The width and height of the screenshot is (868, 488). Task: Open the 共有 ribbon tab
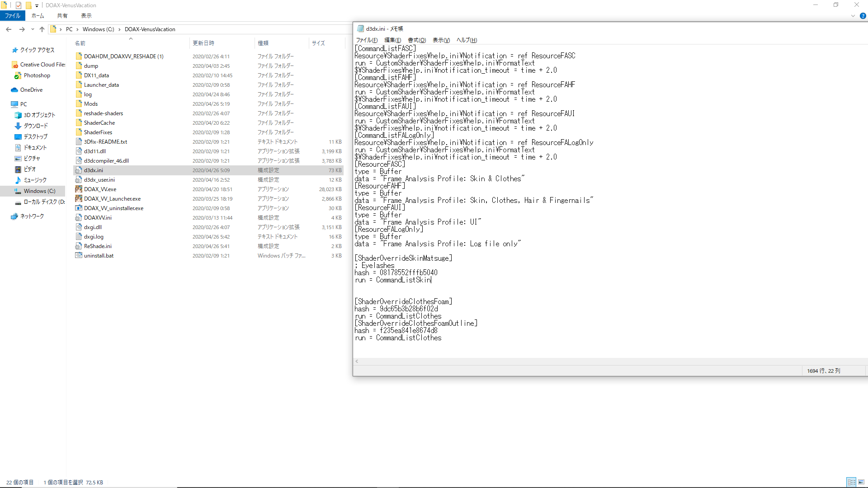(x=62, y=16)
